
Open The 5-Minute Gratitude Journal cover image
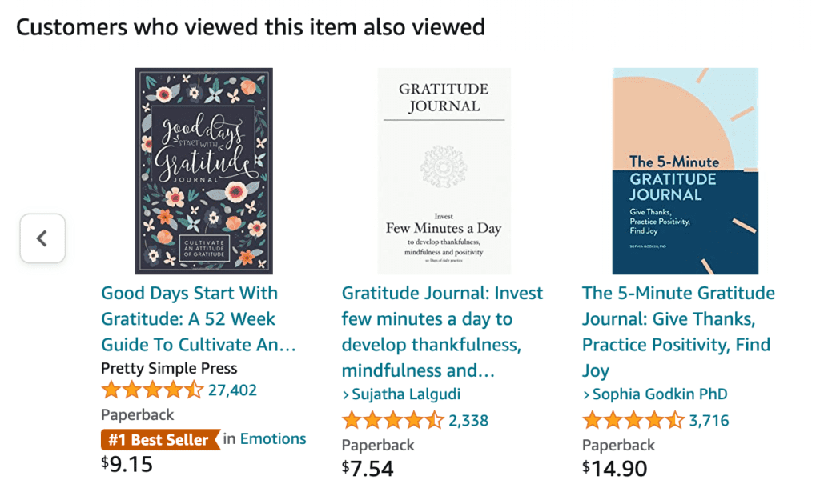point(685,170)
